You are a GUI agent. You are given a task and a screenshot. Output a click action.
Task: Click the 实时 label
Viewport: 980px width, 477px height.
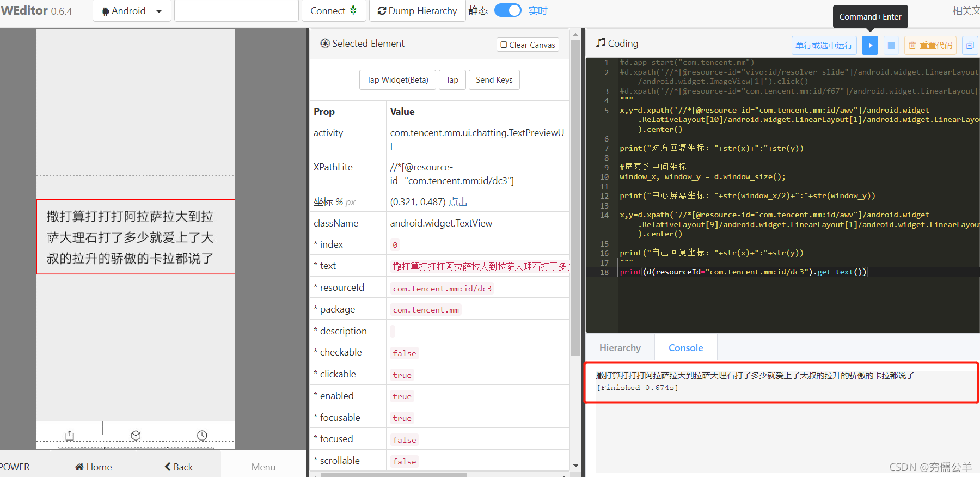[537, 11]
